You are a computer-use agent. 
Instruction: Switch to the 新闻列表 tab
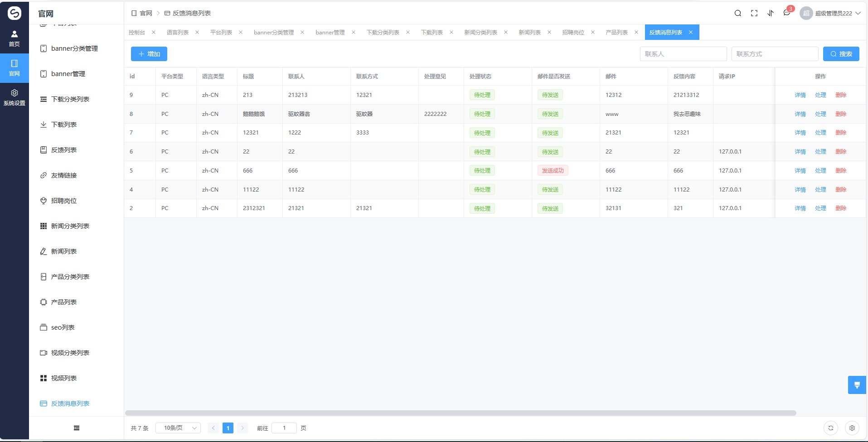tap(529, 32)
